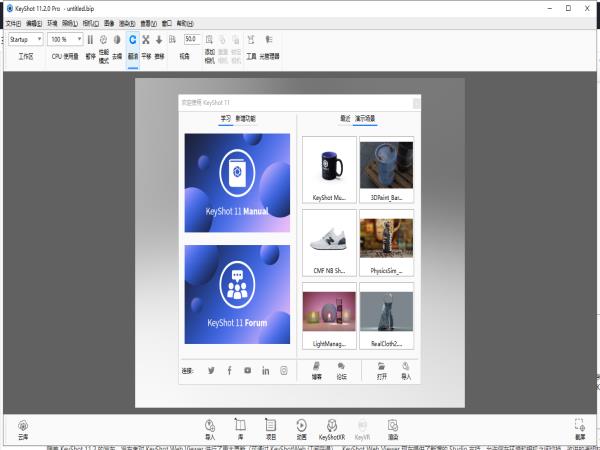
Task: Open the CMF NB Shoe demo scene
Action: (x=329, y=243)
